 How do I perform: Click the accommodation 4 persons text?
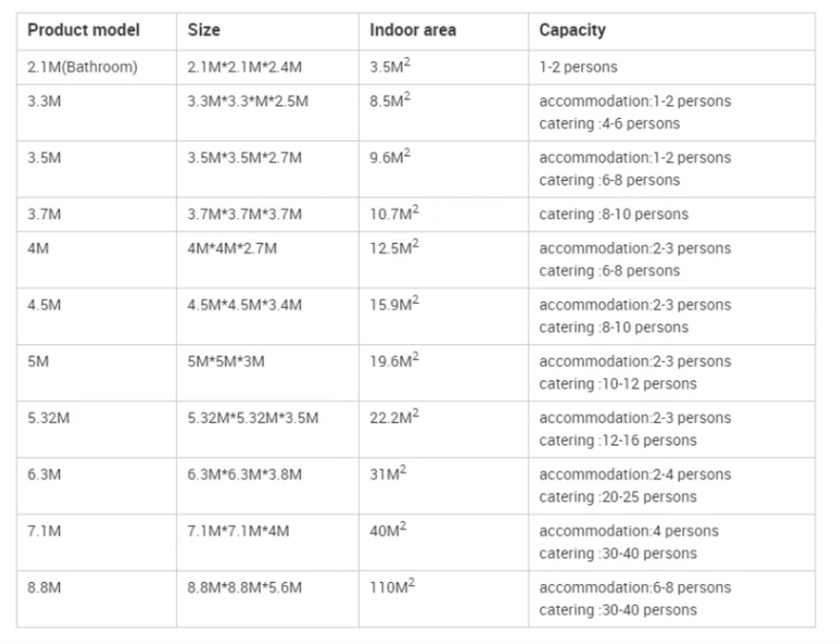point(629,531)
